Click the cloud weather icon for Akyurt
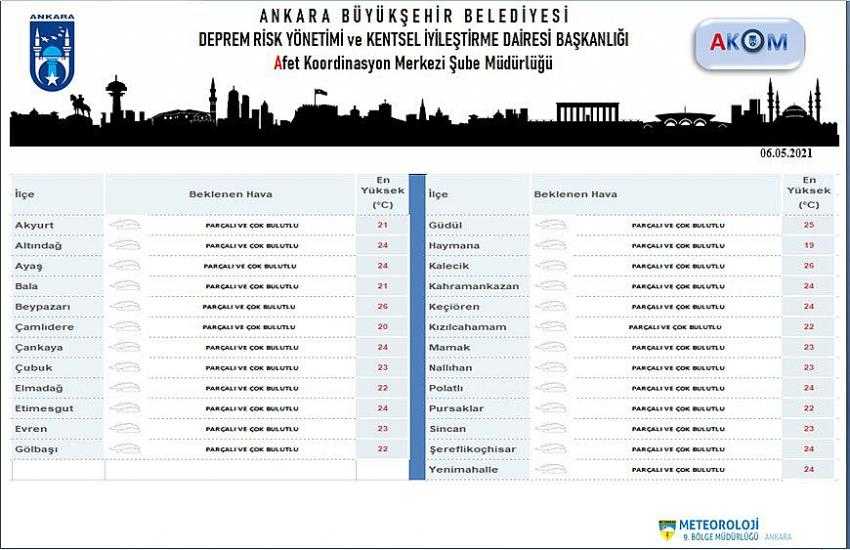The width and height of the screenshot is (850, 550). point(125,225)
